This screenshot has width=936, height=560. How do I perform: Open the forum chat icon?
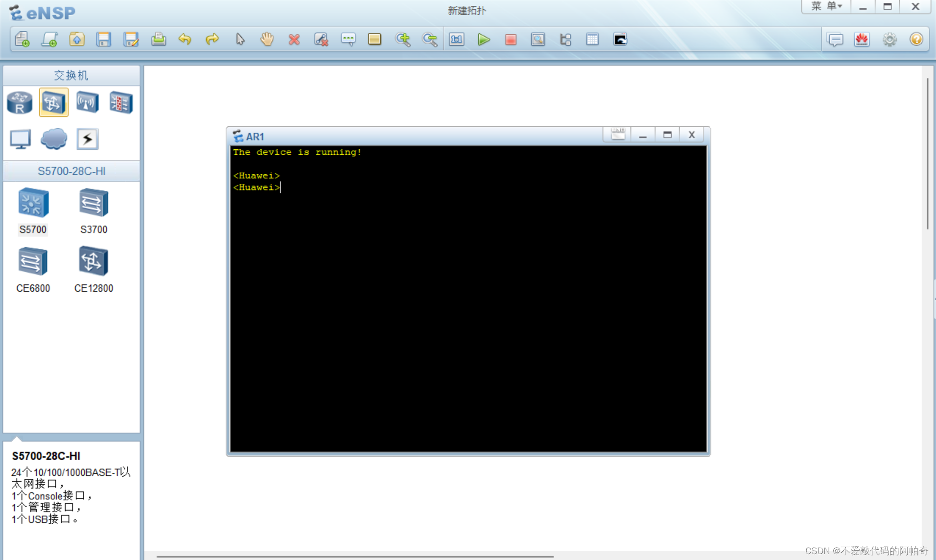tap(835, 39)
